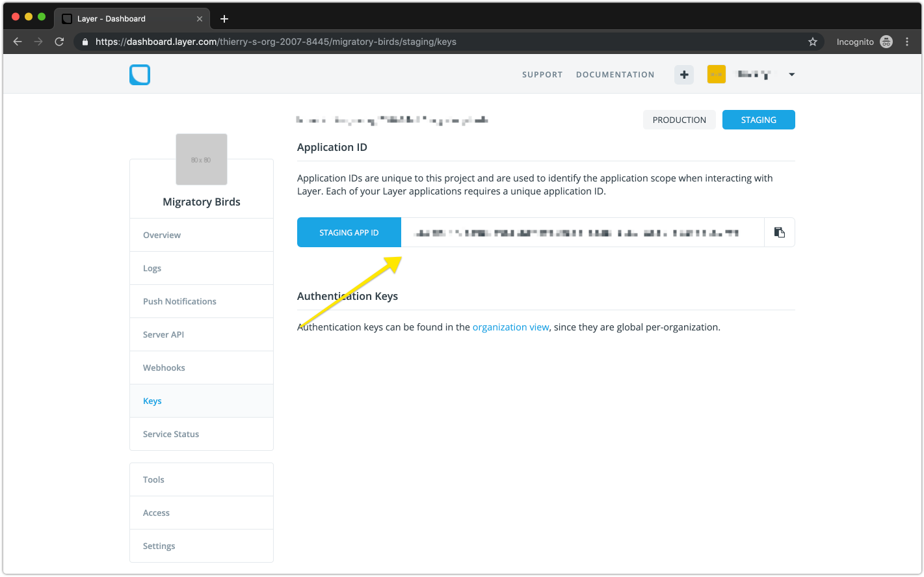Viewport: 924px width, 577px height.
Task: Click the Migratory Birds app thumbnail
Action: [x=202, y=159]
